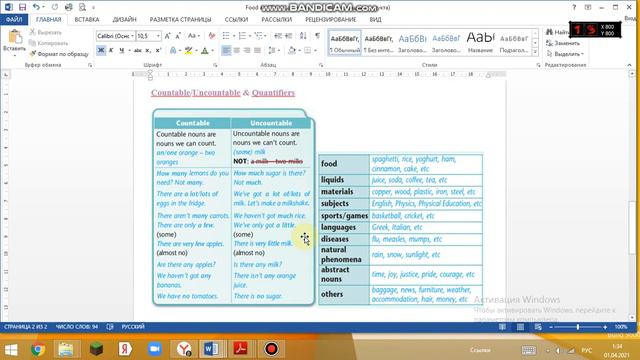Image resolution: width=640 pixels, height=360 pixels.
Task: Switch to Print Layout view icon
Action: (x=520, y=327)
